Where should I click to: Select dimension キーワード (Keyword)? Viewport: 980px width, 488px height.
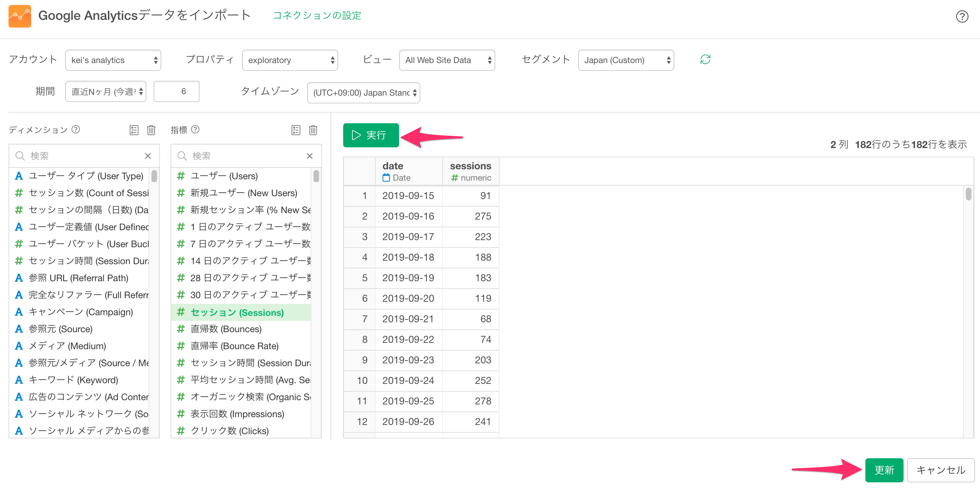(x=80, y=380)
